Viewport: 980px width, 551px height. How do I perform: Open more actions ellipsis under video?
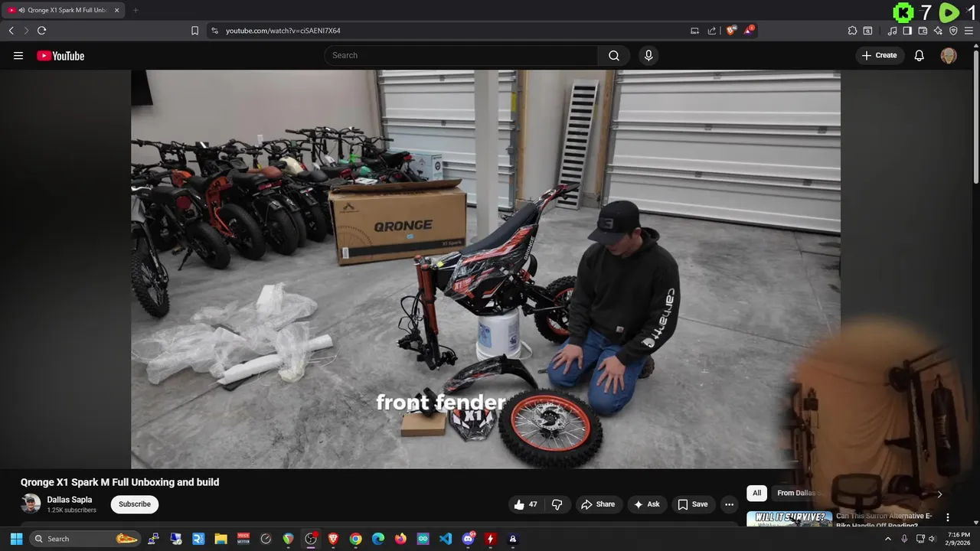coord(729,504)
